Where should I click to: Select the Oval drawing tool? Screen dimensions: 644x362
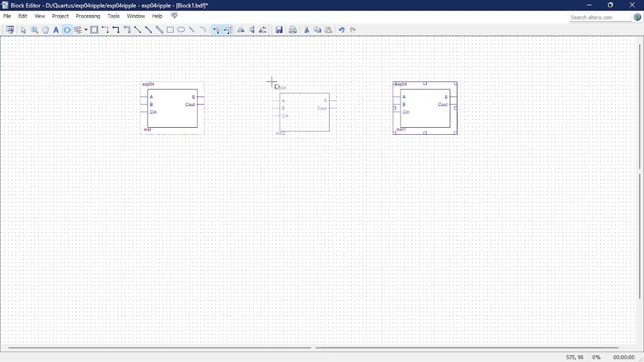coord(181,30)
